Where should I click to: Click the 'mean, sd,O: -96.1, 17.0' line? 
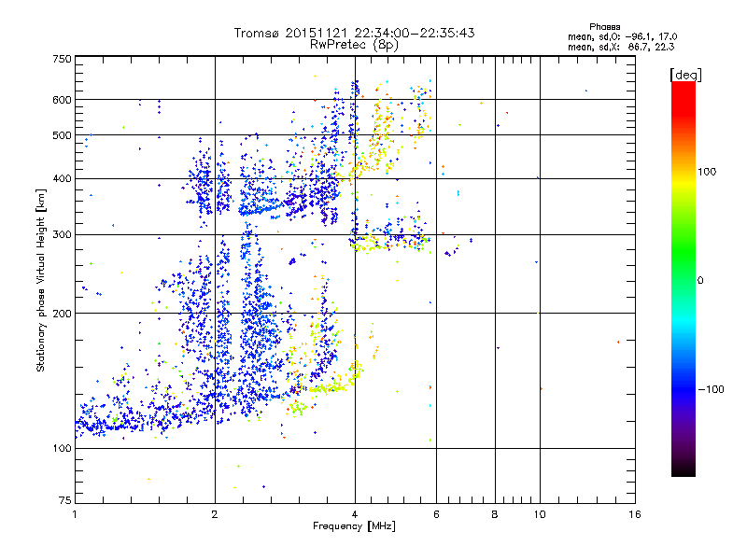click(623, 36)
